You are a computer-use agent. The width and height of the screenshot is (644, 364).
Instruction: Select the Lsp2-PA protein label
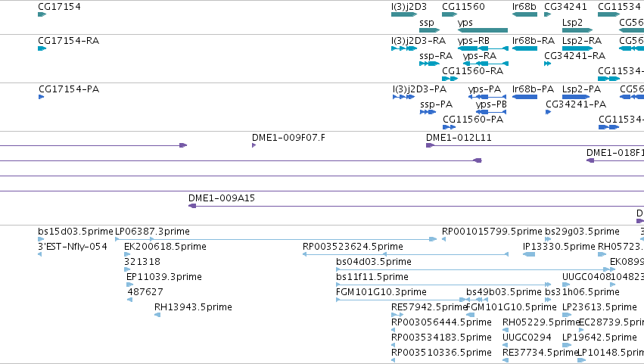pyautogui.click(x=582, y=89)
